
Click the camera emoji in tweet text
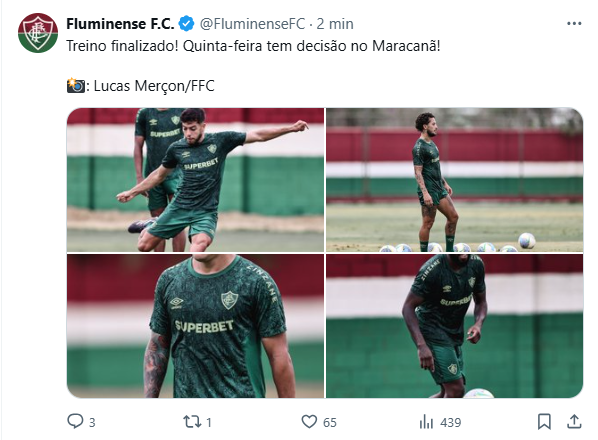tap(76, 86)
